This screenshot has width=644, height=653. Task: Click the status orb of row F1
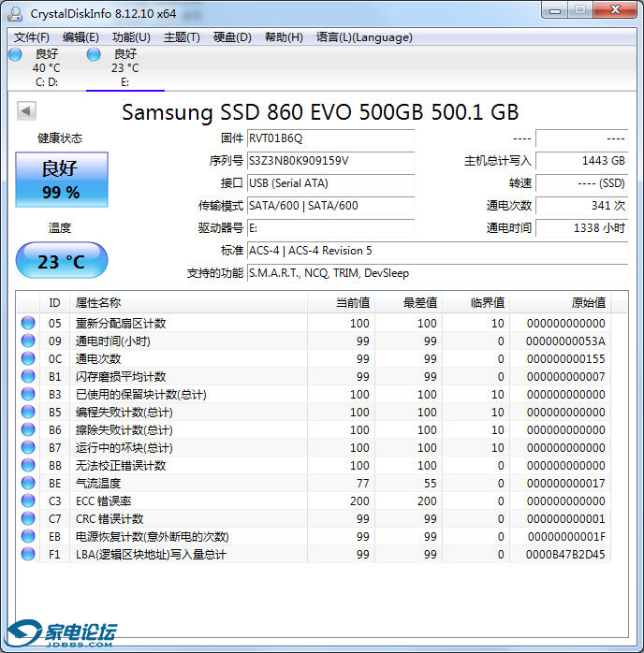click(x=28, y=554)
